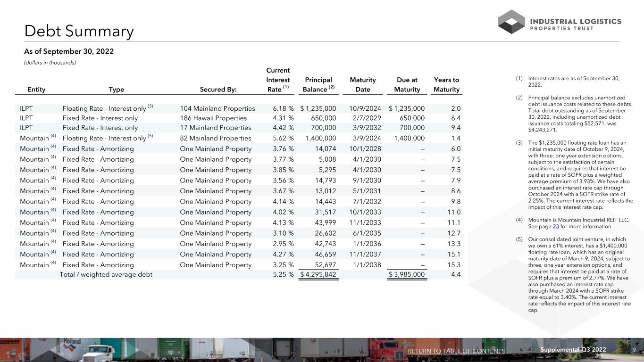Click the total principal balance $4,295,842
This screenshot has width=644, height=362.
pos(319,274)
